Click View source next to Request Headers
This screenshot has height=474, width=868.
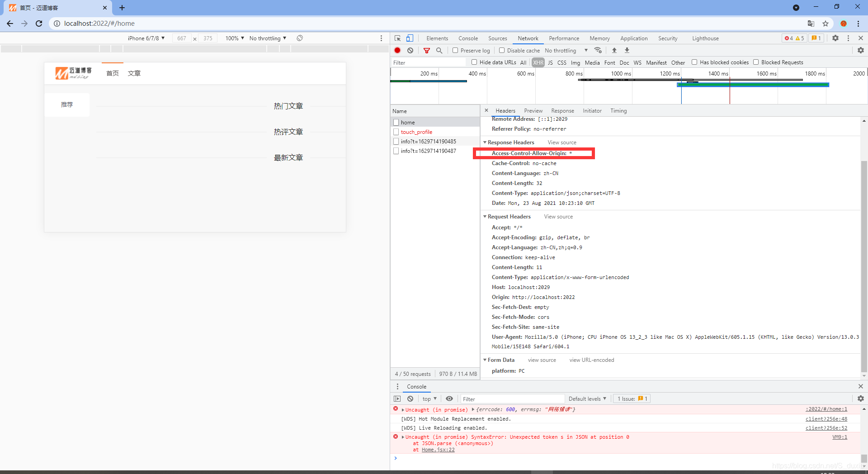pyautogui.click(x=558, y=217)
